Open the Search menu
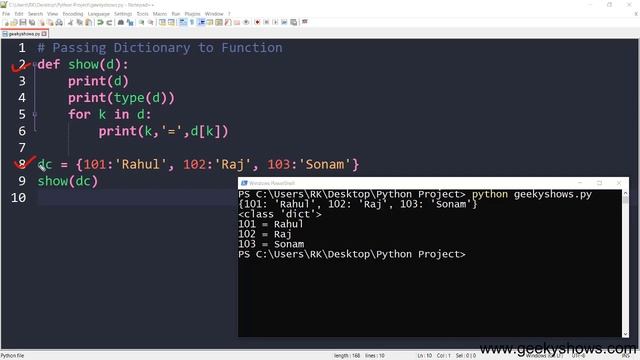640x360 pixels. [35, 14]
